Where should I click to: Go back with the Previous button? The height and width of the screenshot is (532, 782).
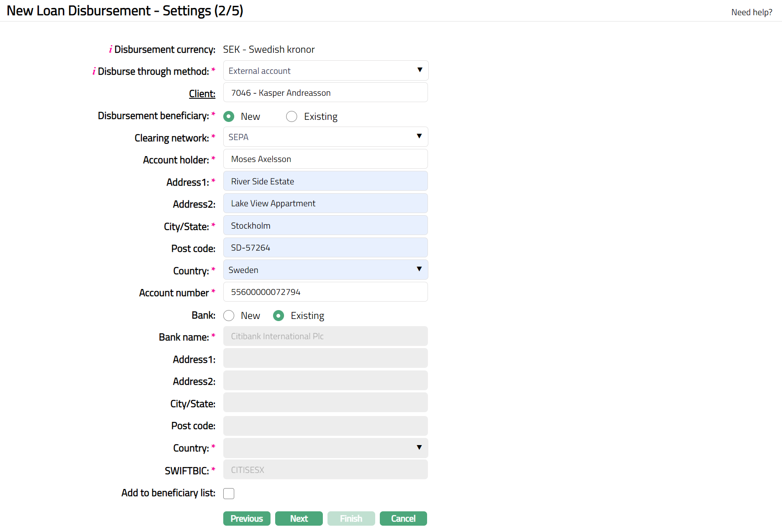tap(246, 518)
